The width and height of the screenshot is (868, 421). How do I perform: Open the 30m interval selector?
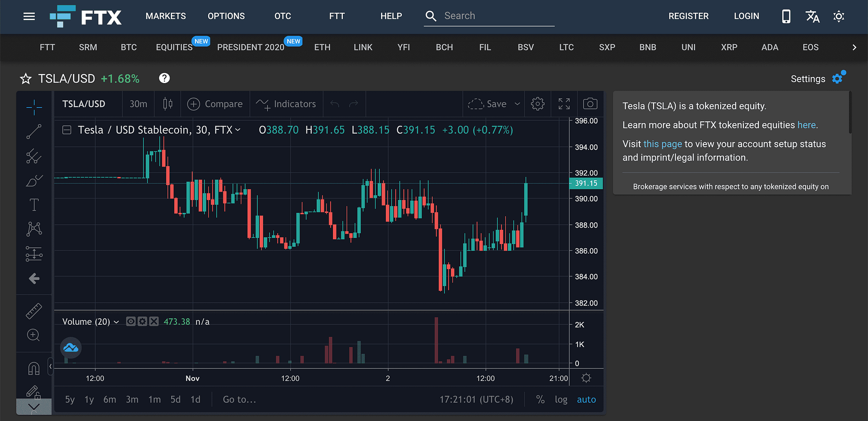click(x=138, y=104)
